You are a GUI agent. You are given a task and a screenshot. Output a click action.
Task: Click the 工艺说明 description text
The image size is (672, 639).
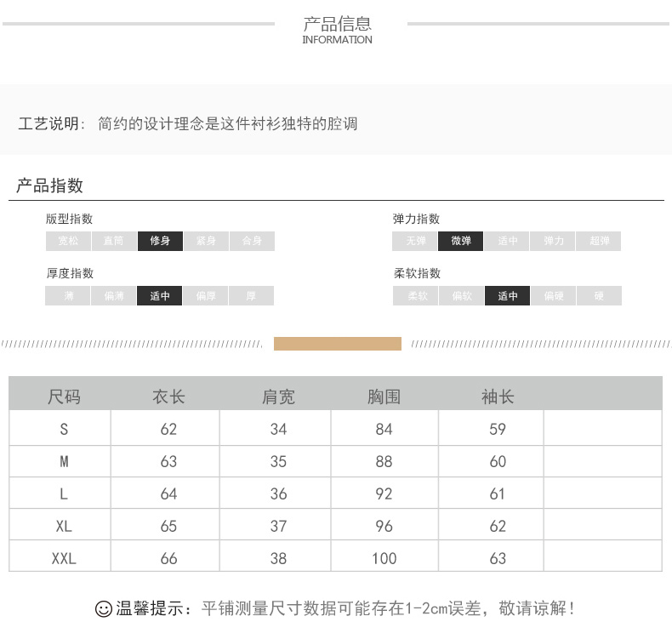(188, 124)
